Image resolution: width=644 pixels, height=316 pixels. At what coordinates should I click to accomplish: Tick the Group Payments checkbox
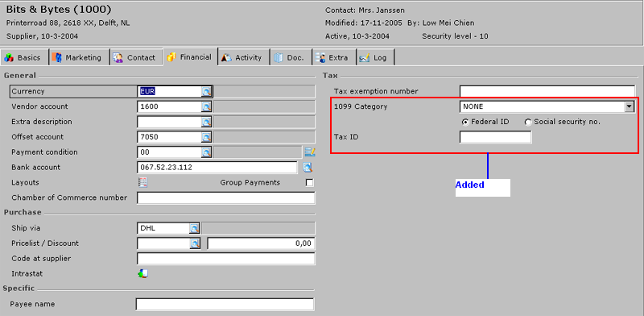click(x=309, y=182)
